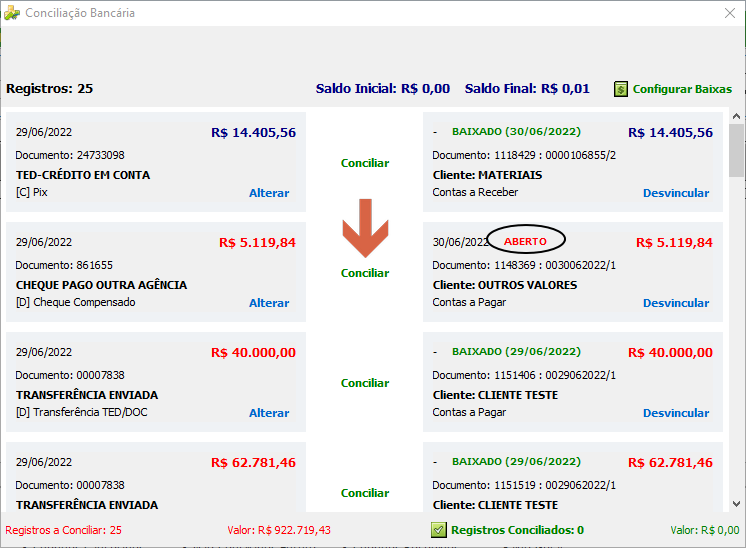Click the [D] Cheque Compensado category text
Image resolution: width=746 pixels, height=548 pixels.
(x=76, y=302)
